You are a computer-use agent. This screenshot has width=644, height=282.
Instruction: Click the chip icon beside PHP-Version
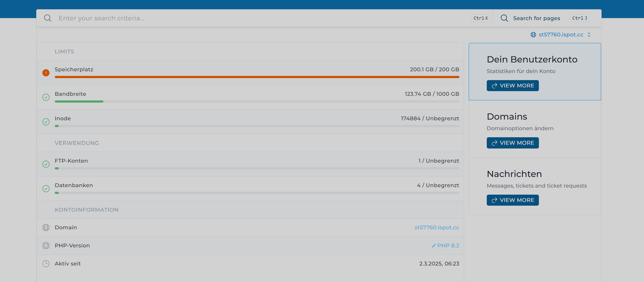click(x=46, y=246)
